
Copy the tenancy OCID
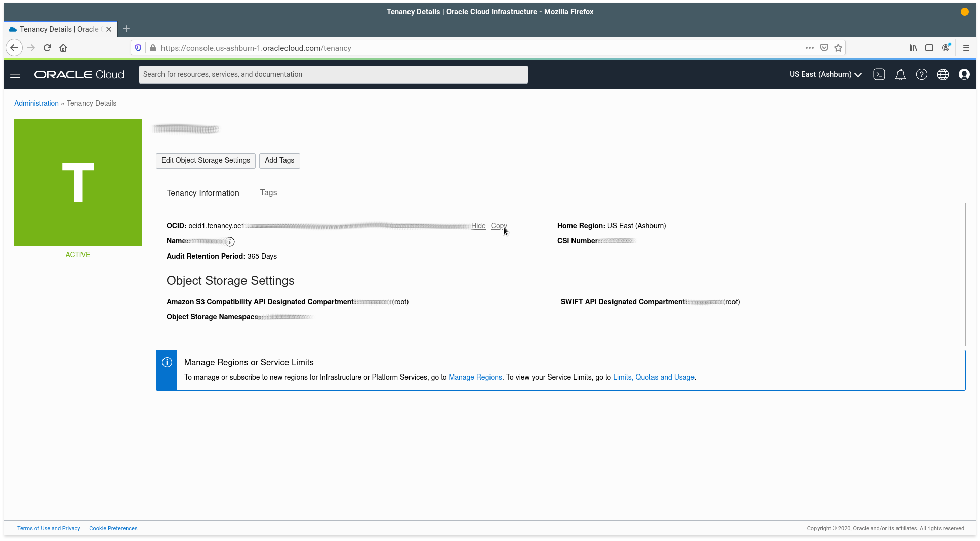pyautogui.click(x=499, y=226)
